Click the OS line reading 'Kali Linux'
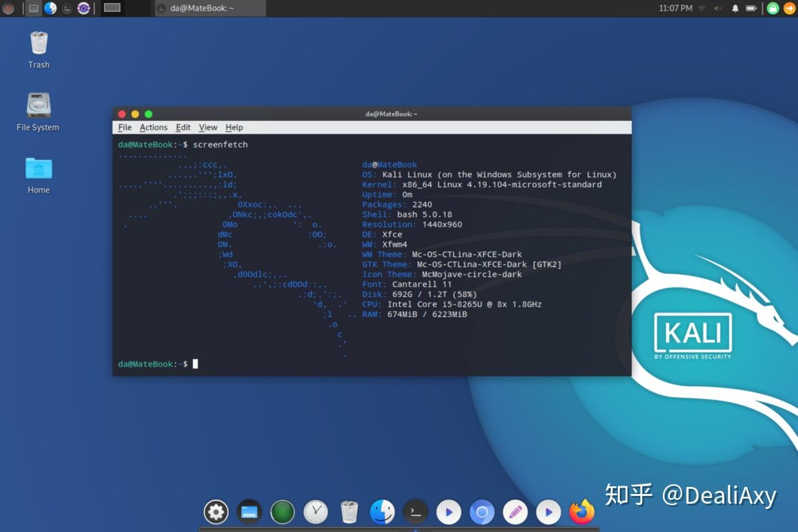The image size is (798, 532). click(489, 174)
